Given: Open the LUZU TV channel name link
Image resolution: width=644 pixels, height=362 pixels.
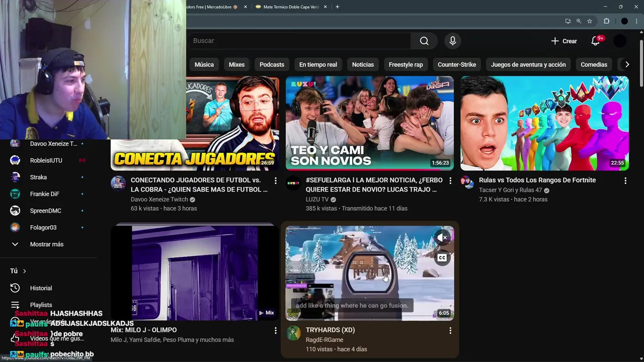Looking at the screenshot, I should (x=317, y=199).
